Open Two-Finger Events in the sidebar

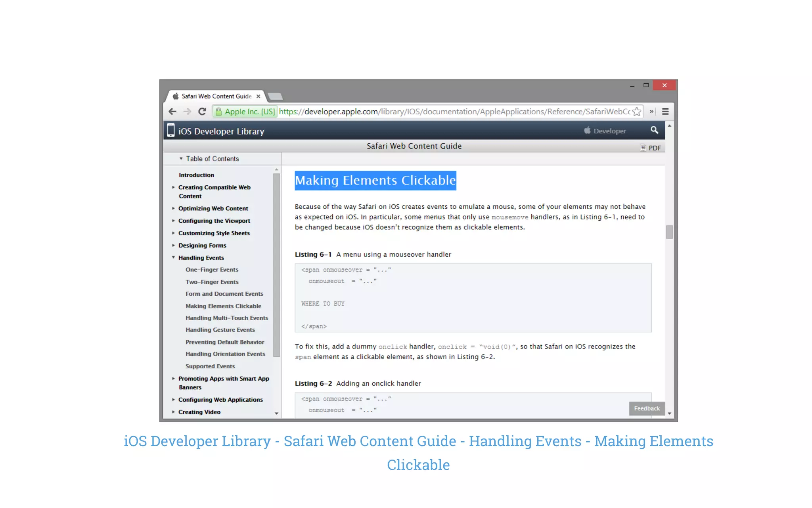point(212,282)
